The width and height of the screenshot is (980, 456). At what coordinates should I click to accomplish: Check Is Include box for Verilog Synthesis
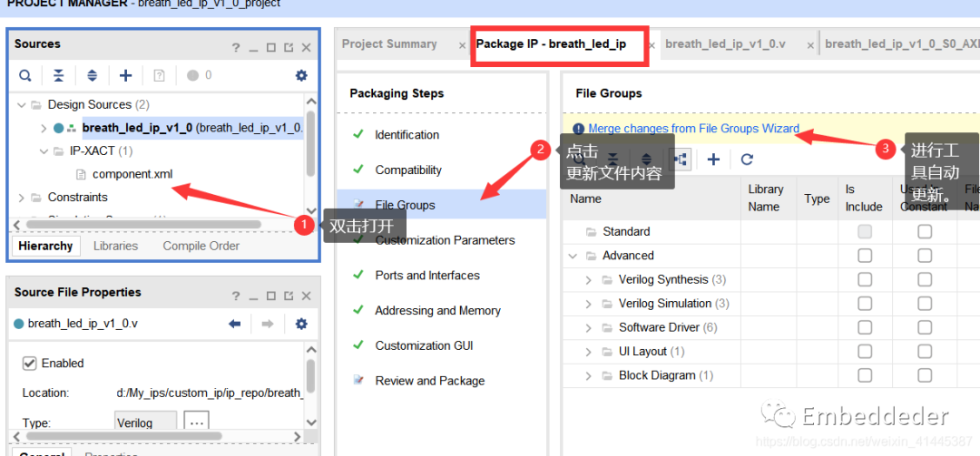[x=865, y=280]
